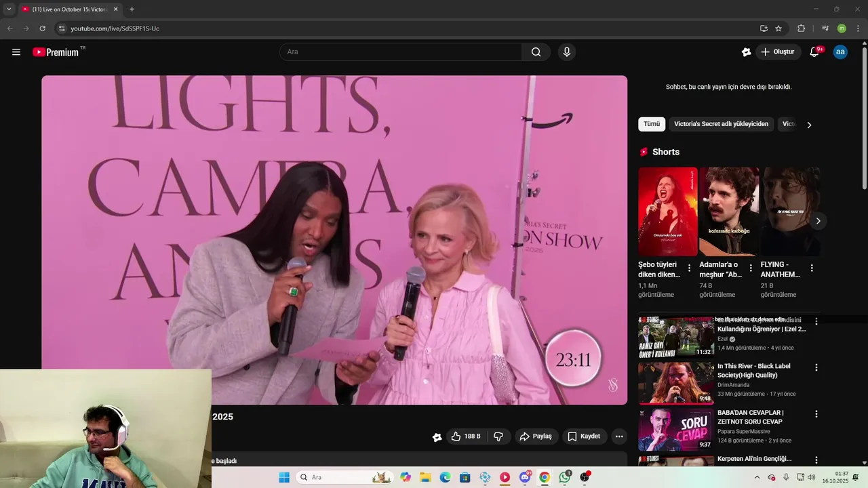Image resolution: width=868 pixels, height=488 pixels.
Task: Close the Live on October 15 tab
Action: (115, 9)
